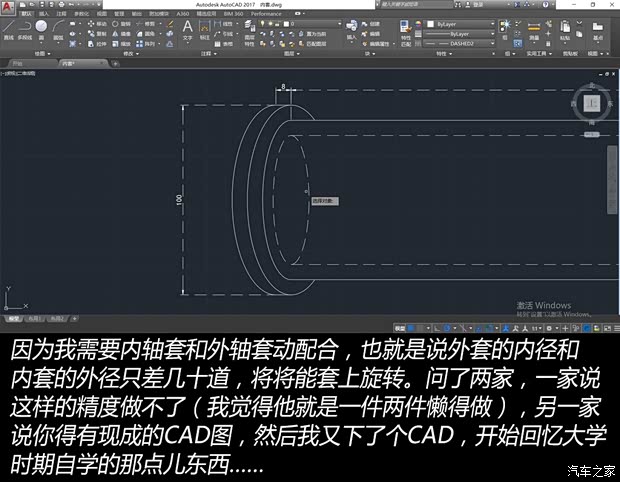This screenshot has height=482, width=620.
Task: Click the Stretch (拉伸) tool
Action: pos(97,44)
